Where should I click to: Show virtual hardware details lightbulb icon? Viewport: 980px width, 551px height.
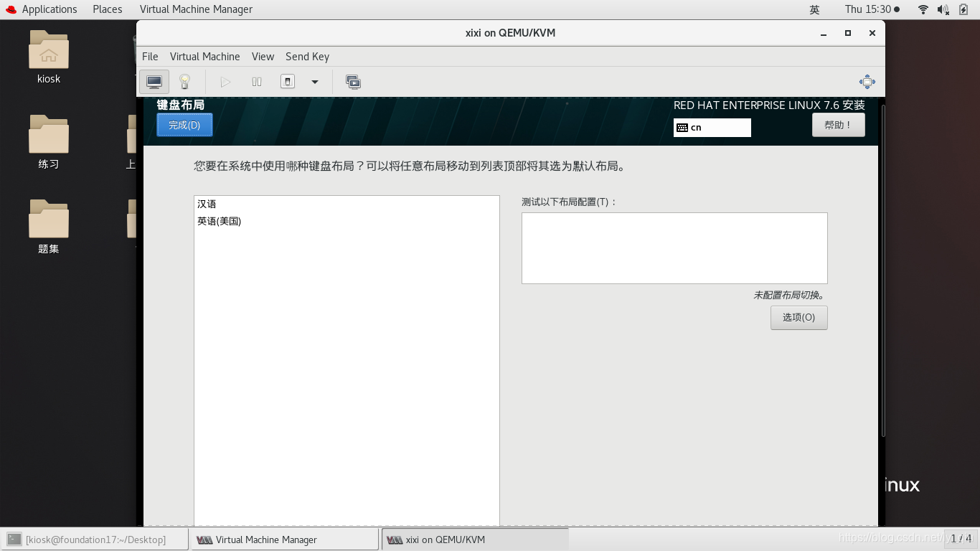[184, 82]
